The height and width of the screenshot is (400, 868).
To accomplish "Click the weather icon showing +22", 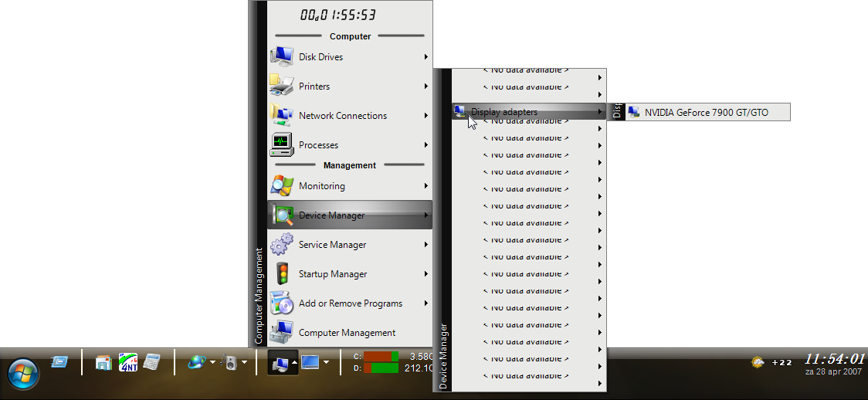I will [759, 361].
